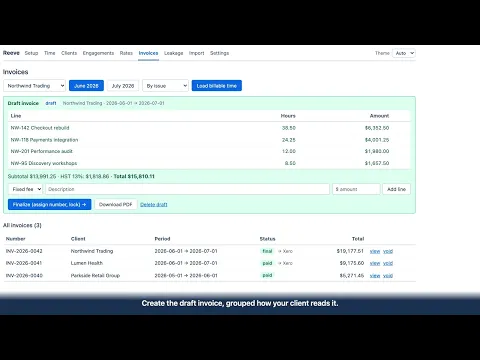The image size is (480, 360).
Task: Click the draft status badge
Action: pyautogui.click(x=51, y=103)
